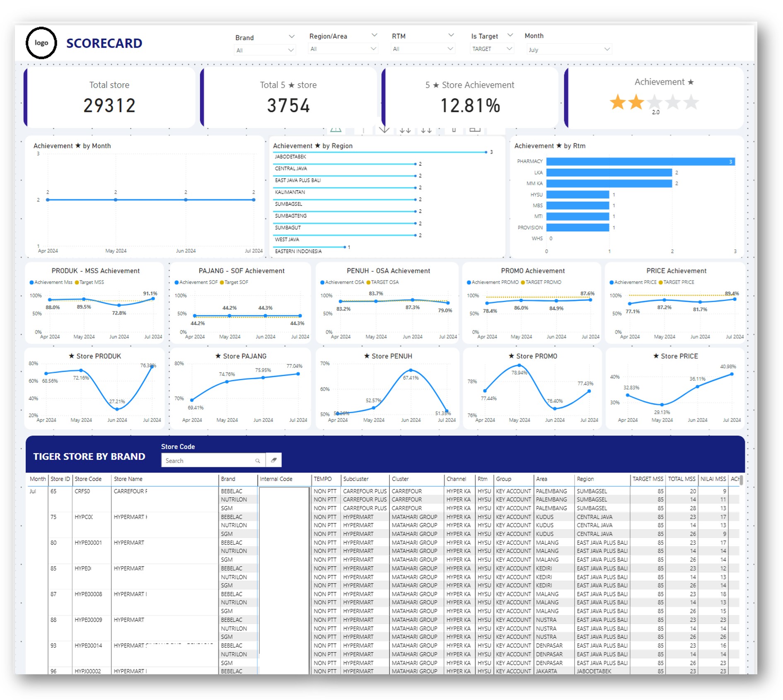Select the Jul 2024 point on Store PRICE chart

(732, 374)
